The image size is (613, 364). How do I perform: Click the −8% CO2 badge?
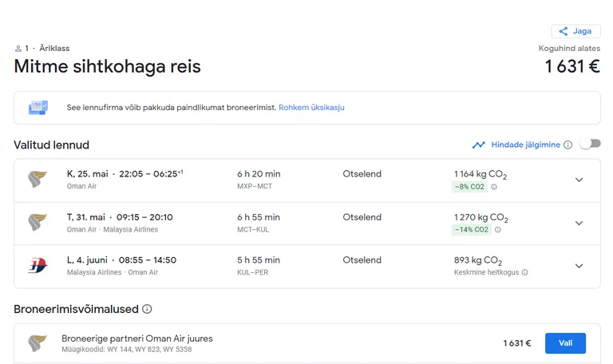[469, 187]
